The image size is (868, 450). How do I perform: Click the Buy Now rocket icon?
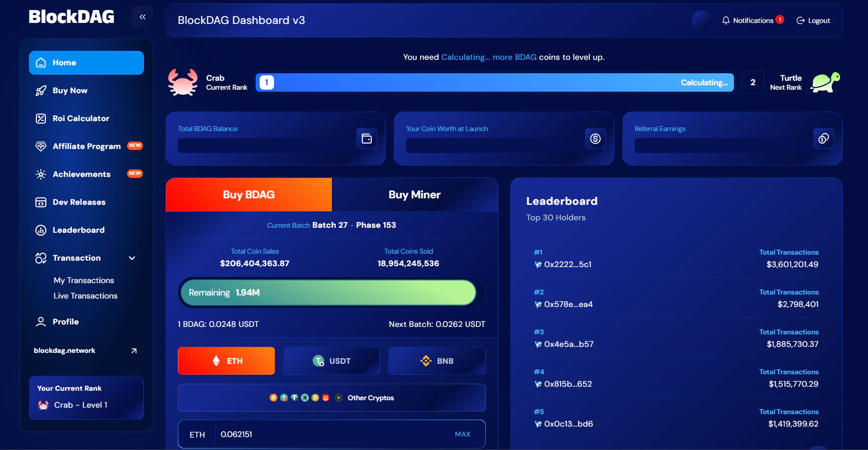point(41,91)
